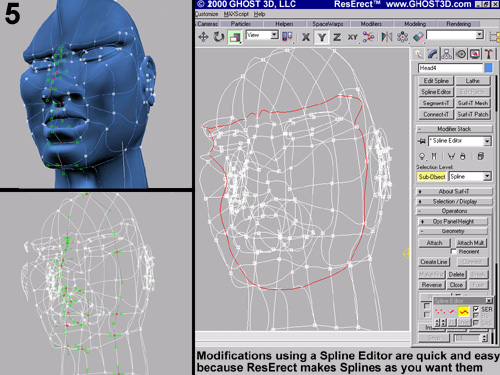Click the Mirror tool icon
The height and width of the screenshot is (375, 500).
[387, 37]
